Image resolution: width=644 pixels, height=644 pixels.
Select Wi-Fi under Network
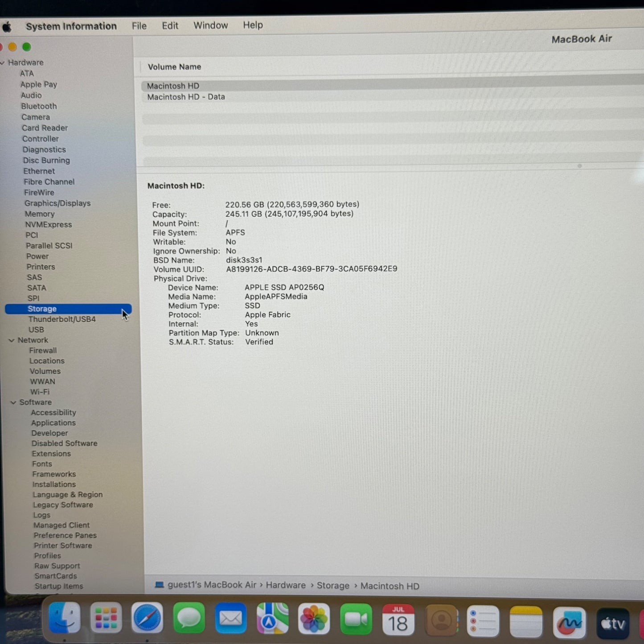(40, 392)
